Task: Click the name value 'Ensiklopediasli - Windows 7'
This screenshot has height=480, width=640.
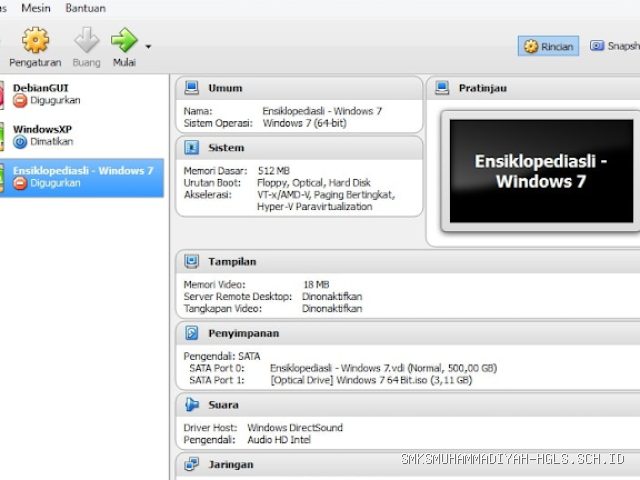Action: click(x=322, y=111)
